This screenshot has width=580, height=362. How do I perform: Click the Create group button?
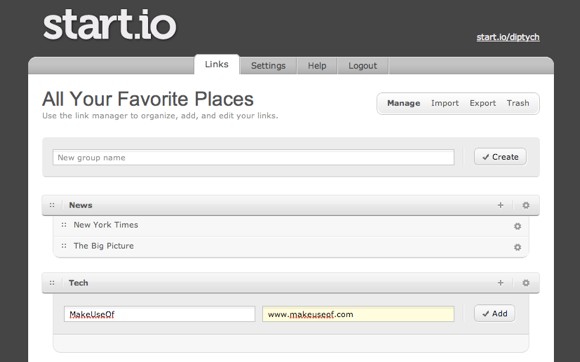click(x=500, y=157)
